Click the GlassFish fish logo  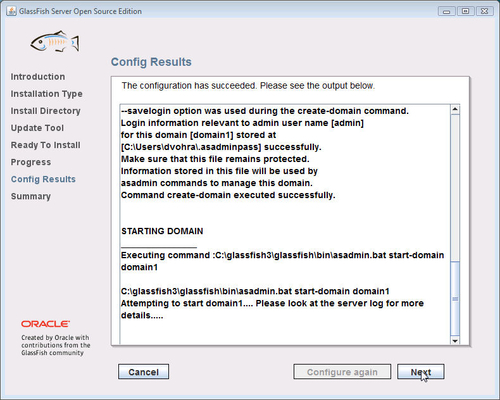coord(55,42)
